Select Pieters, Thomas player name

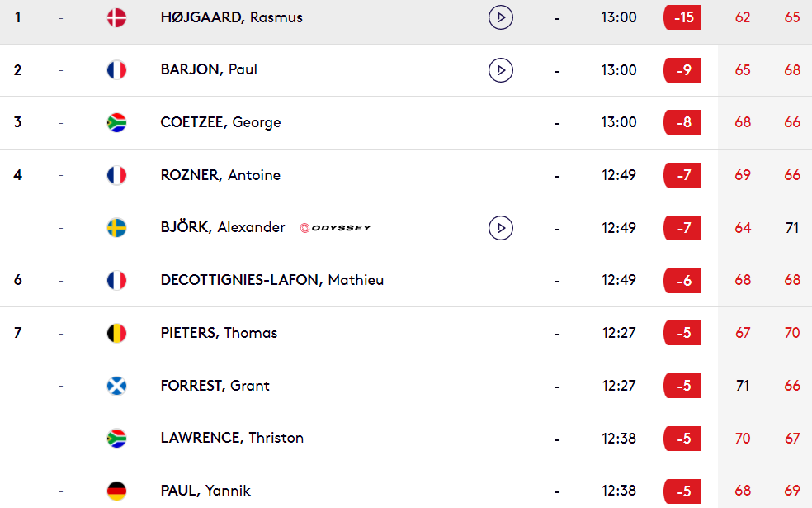tap(219, 333)
